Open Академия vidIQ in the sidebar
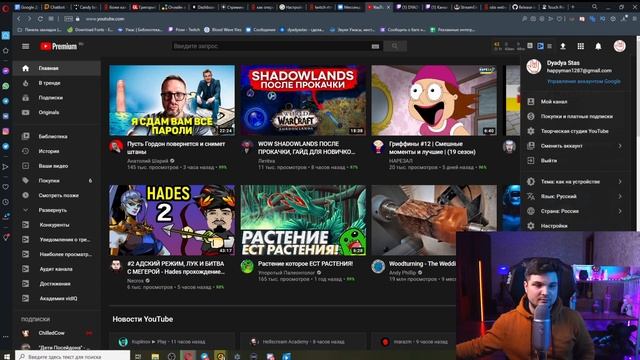This screenshot has height=360, width=640. tap(56, 298)
